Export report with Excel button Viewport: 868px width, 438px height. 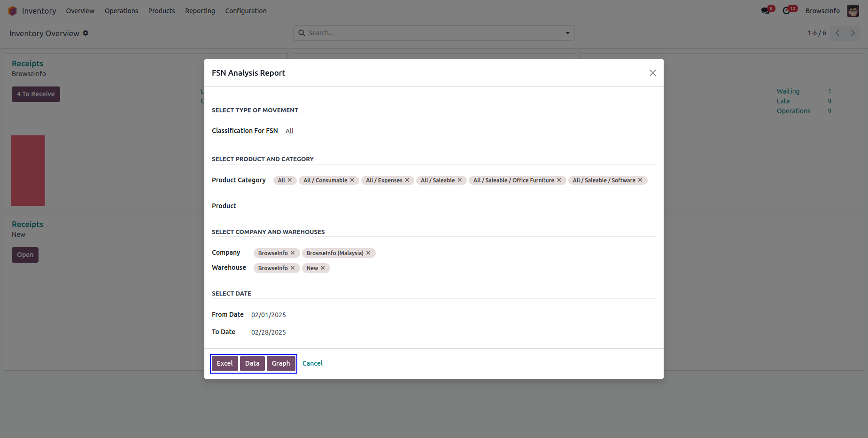[225, 363]
